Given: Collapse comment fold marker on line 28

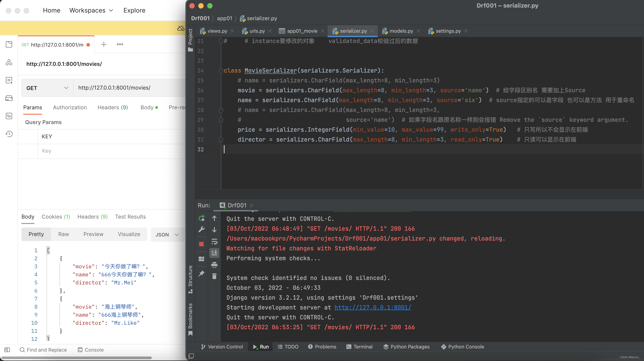Looking at the screenshot, I should [x=221, y=110].
